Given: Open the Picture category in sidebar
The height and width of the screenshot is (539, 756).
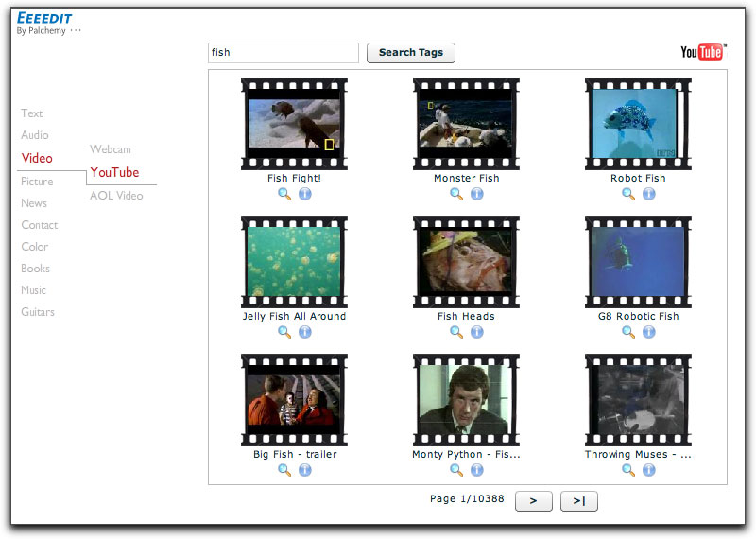Looking at the screenshot, I should 38,182.
